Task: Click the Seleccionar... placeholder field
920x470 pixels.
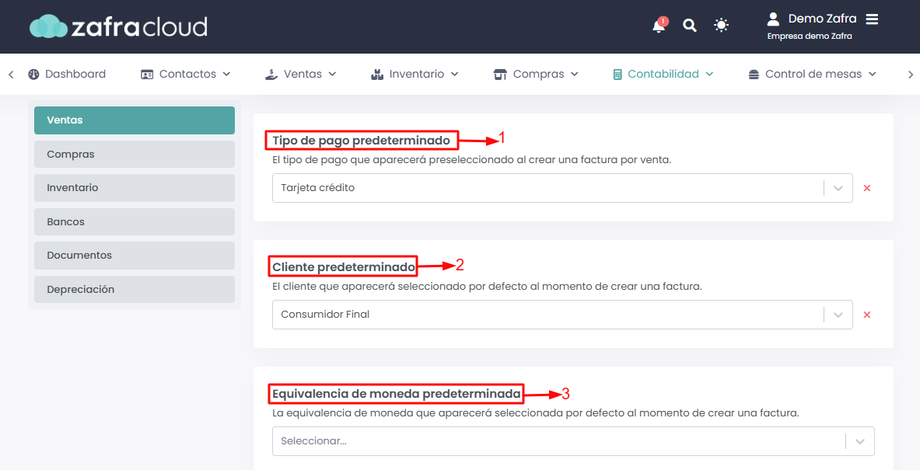Action: coord(573,441)
